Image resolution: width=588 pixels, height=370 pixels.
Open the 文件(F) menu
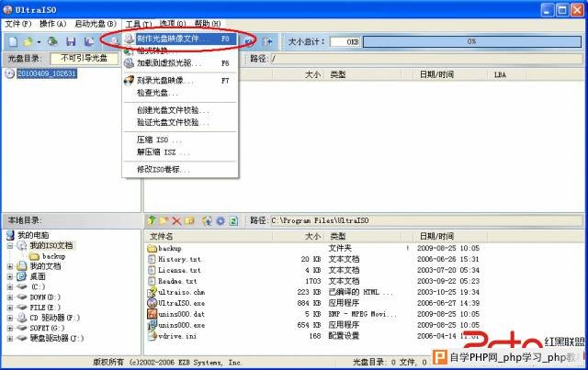coord(18,24)
